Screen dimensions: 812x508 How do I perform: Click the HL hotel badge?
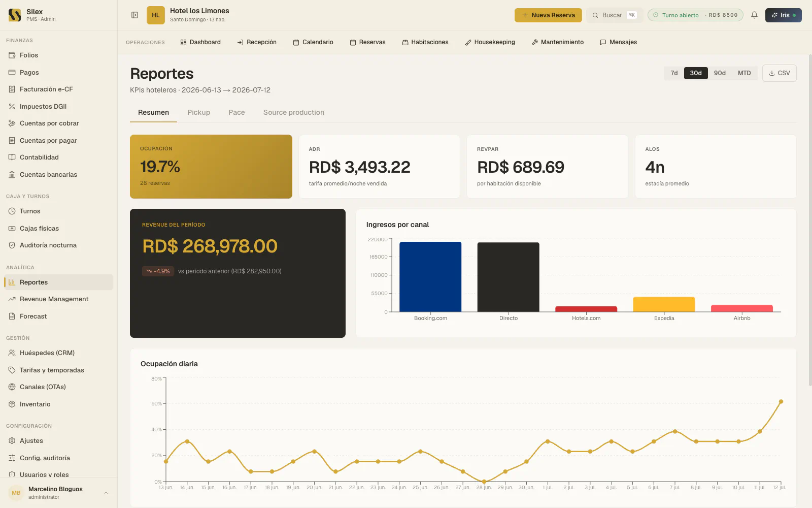(156, 15)
